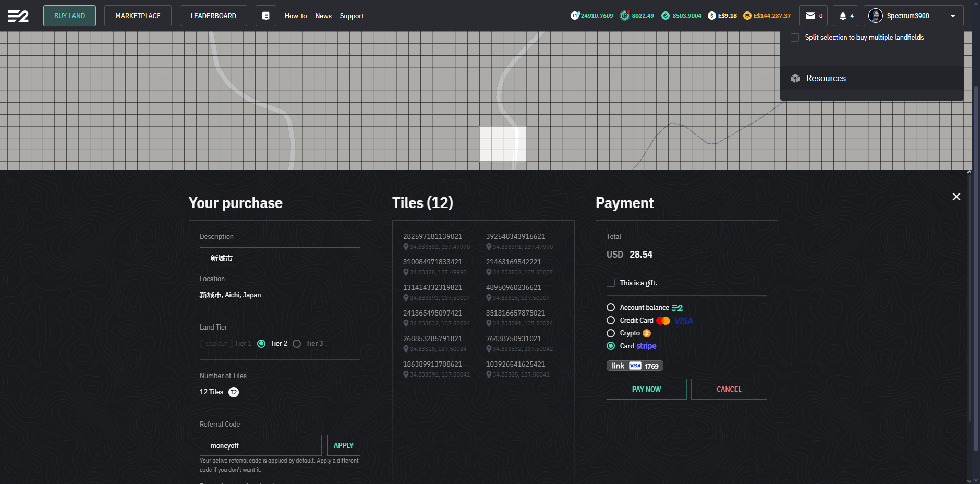
Task: Click the Description input field
Action: [280, 258]
